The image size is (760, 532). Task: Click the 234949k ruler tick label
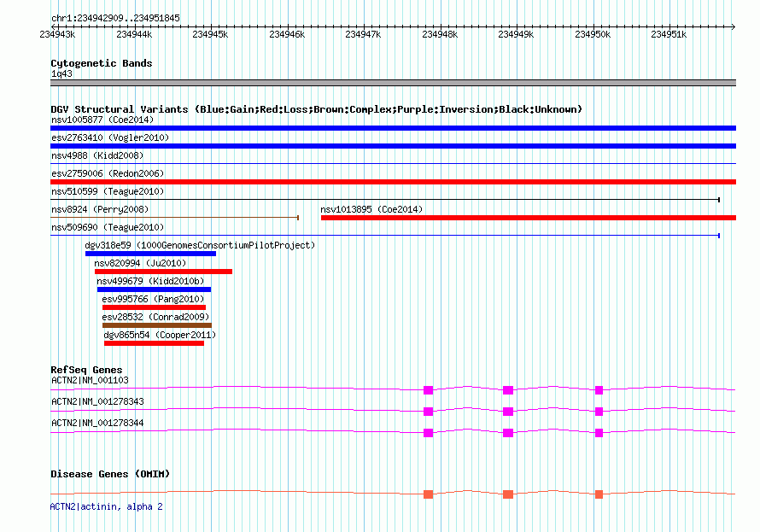[x=516, y=34]
